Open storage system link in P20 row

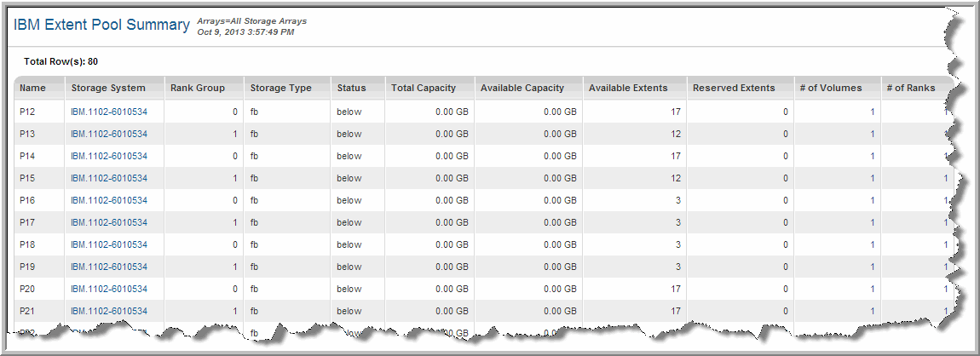109,289
